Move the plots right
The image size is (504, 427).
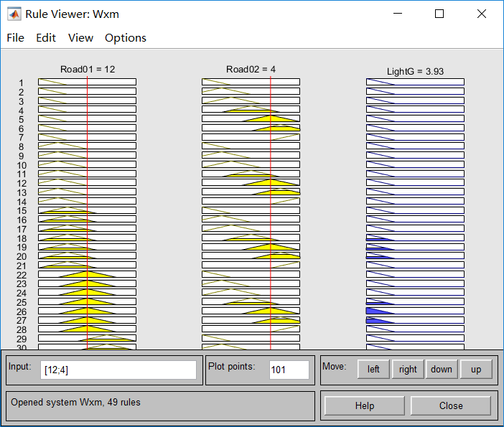[x=408, y=369]
